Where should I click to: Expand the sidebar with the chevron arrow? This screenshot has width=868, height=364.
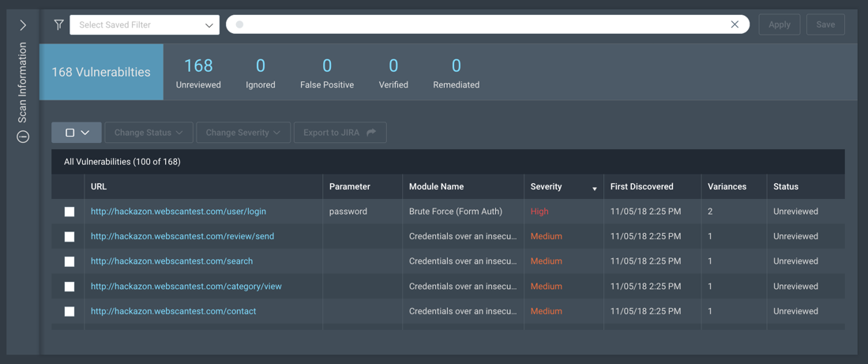pos(23,25)
